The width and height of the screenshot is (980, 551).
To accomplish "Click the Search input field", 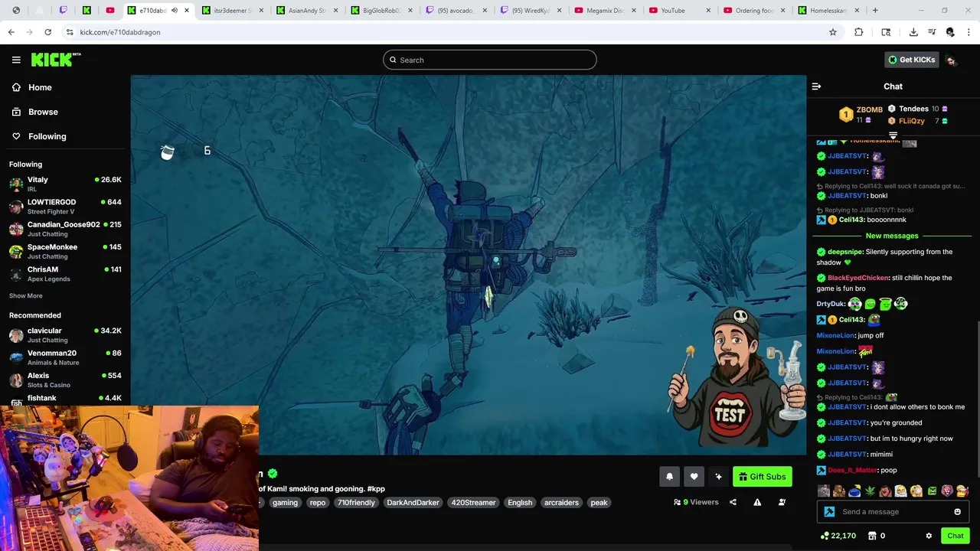I will 490,60.
